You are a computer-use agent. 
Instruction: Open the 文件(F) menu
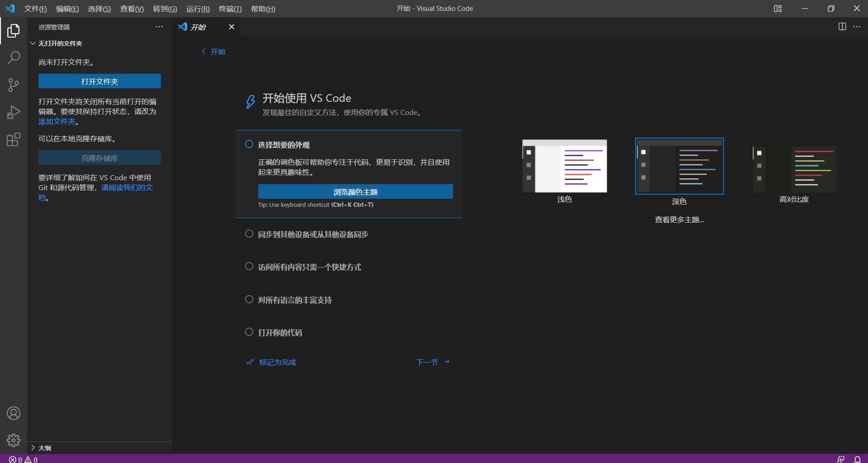pyautogui.click(x=35, y=9)
